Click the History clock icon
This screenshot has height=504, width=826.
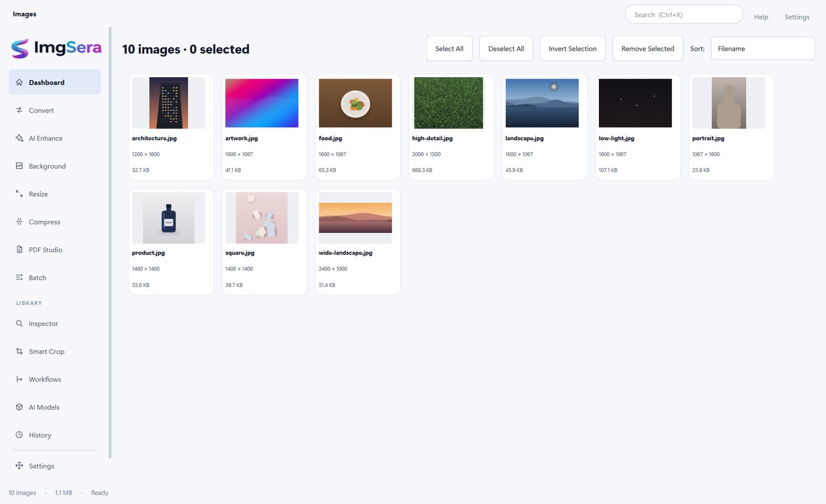pyautogui.click(x=19, y=435)
